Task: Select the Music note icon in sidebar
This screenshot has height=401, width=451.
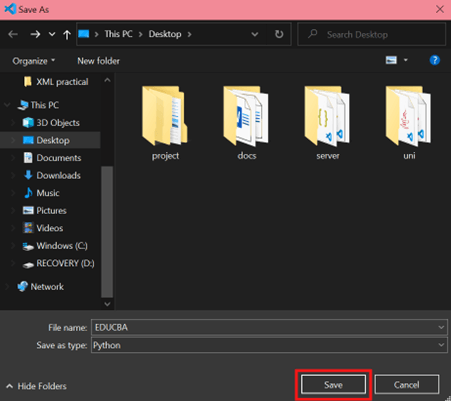Action: [x=28, y=193]
